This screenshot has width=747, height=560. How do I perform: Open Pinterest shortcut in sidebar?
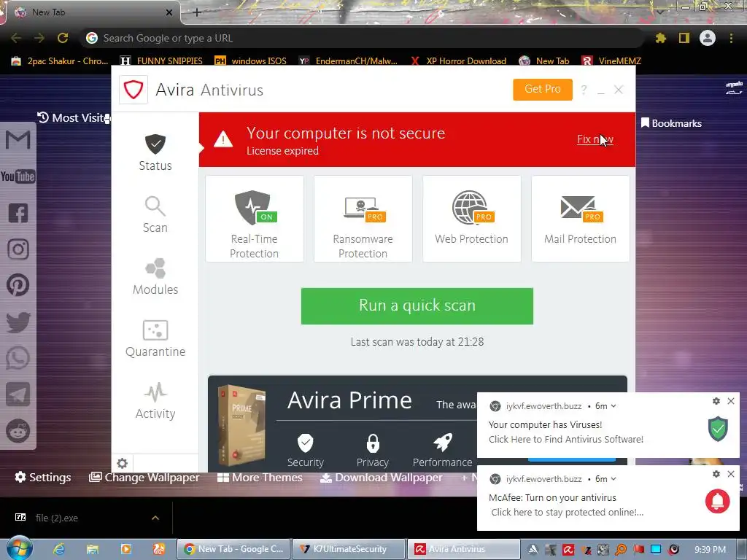18,285
